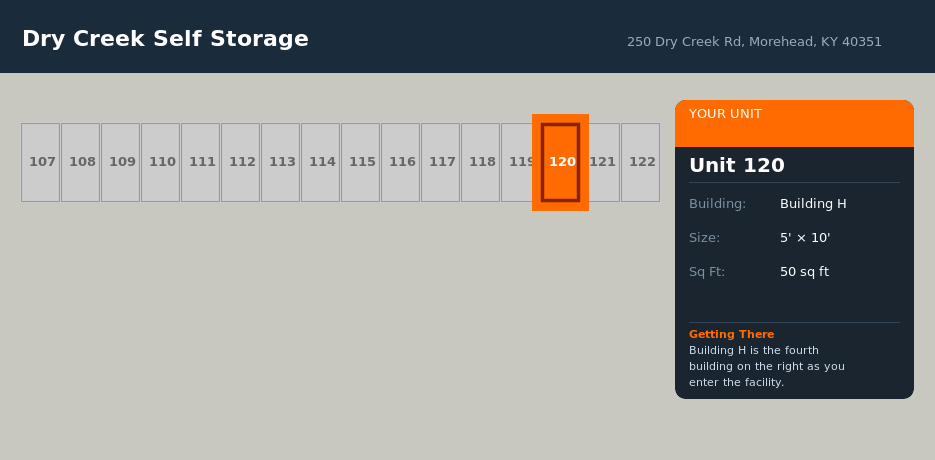Choose unit 117 box
This screenshot has width=935, height=460.
(440, 162)
